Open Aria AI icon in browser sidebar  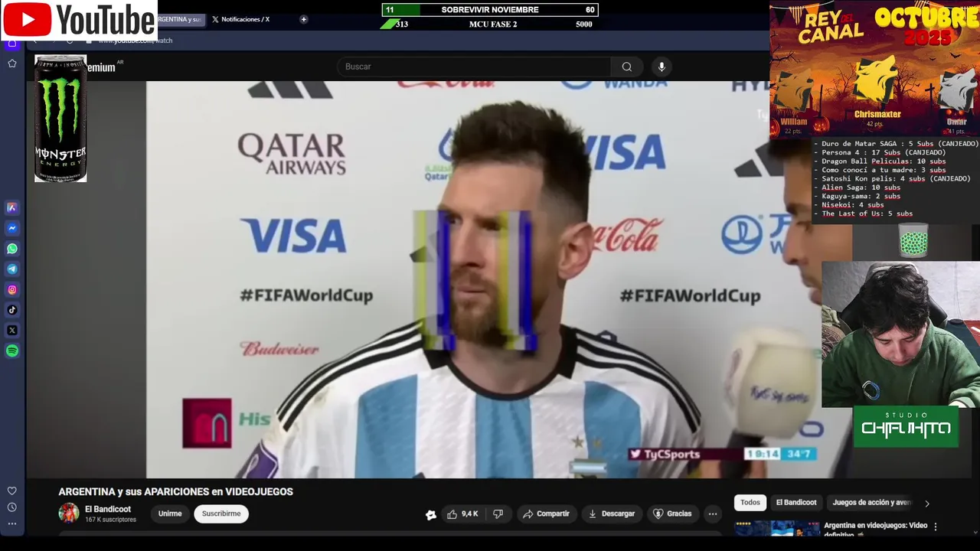pos(12,207)
